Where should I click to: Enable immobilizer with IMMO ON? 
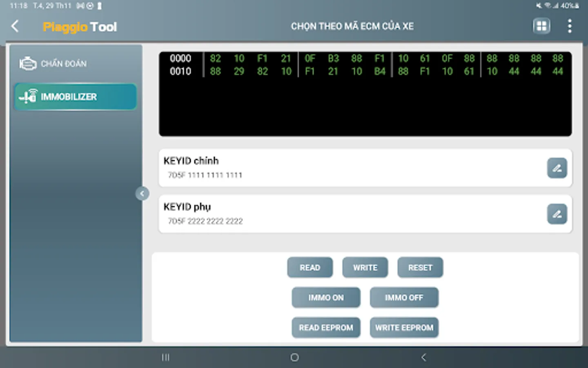(x=326, y=297)
